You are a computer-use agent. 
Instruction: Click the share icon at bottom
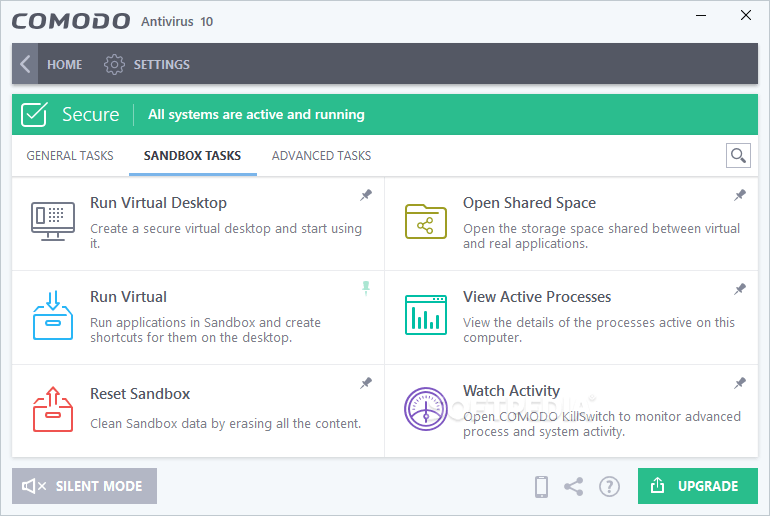574,487
